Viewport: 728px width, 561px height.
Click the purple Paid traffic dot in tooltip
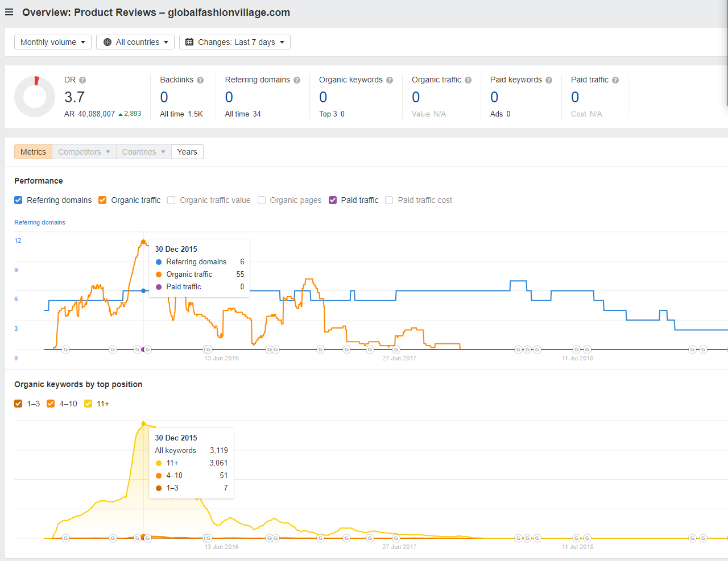159,287
